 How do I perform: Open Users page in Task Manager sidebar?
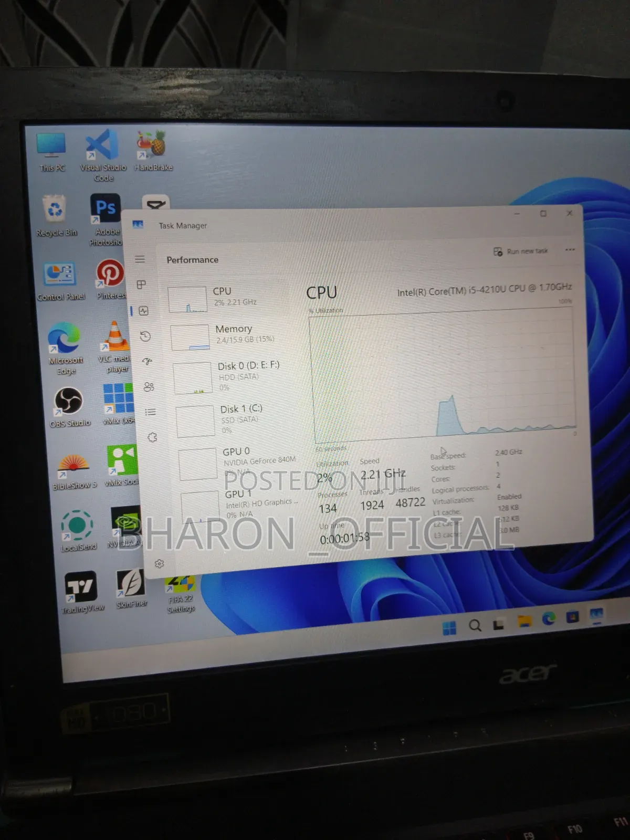tap(149, 387)
